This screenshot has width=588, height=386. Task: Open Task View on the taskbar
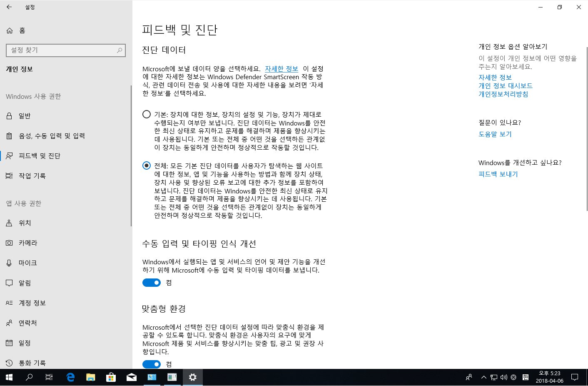(49, 377)
